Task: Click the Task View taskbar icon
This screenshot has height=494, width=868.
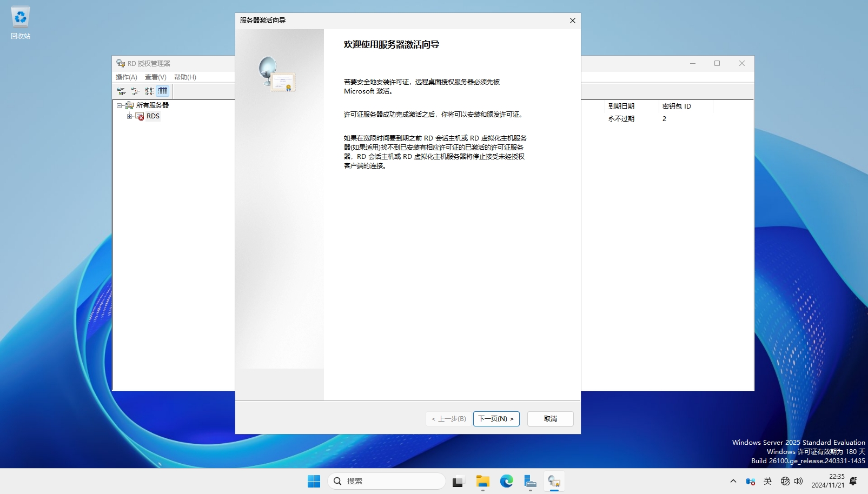Action: tap(459, 481)
